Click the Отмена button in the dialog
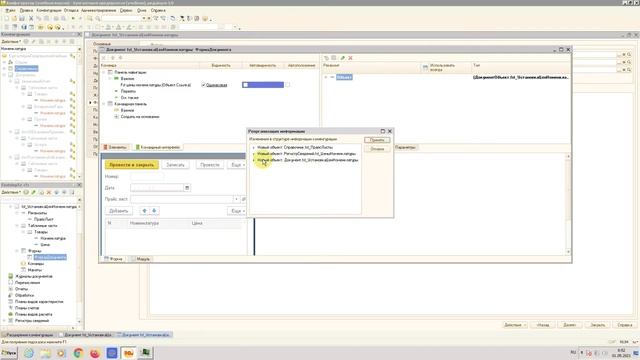Viewport: 640px width, 360px height. [x=377, y=149]
